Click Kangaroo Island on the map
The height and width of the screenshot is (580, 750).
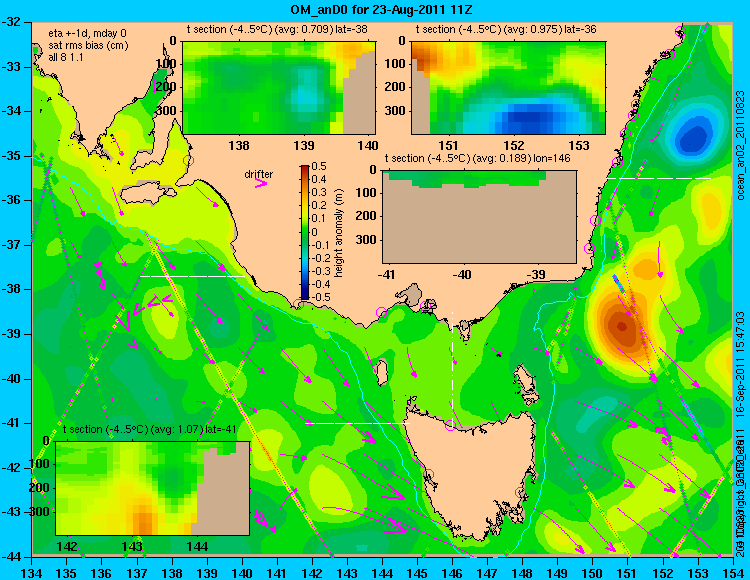click(148, 195)
